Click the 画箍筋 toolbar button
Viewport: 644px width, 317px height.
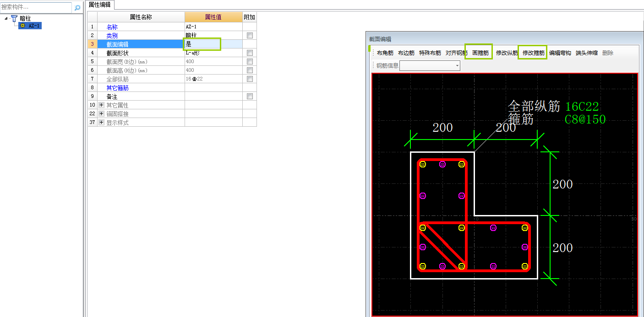[480, 53]
